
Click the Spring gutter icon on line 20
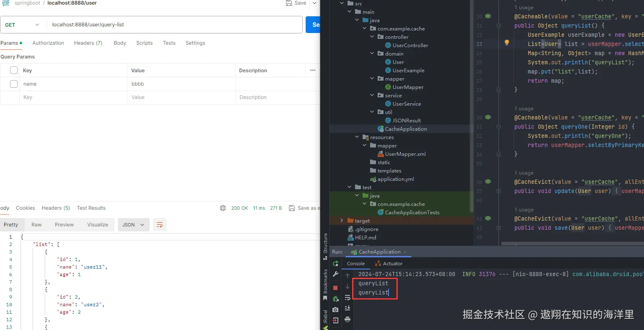pyautogui.click(x=488, y=16)
